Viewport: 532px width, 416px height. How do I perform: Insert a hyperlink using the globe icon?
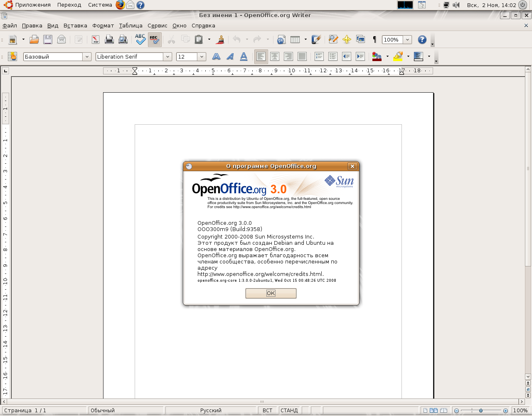(x=281, y=39)
